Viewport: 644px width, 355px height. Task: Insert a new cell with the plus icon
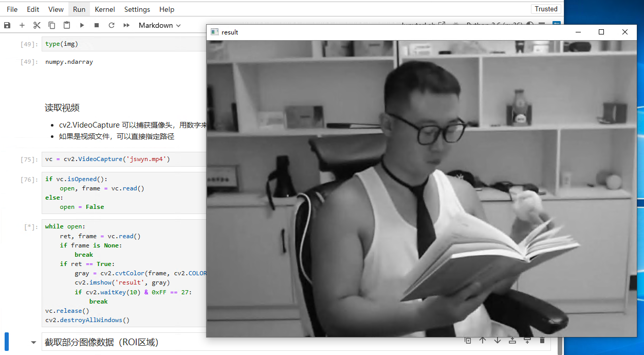click(22, 25)
